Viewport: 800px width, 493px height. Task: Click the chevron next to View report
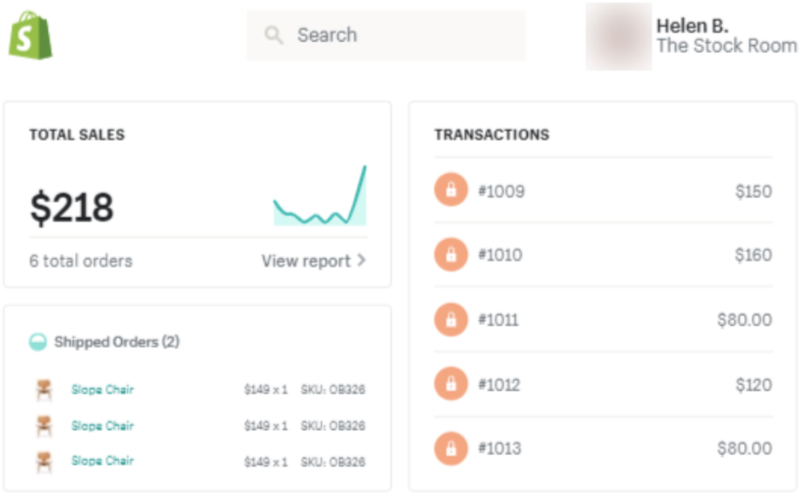point(361,260)
